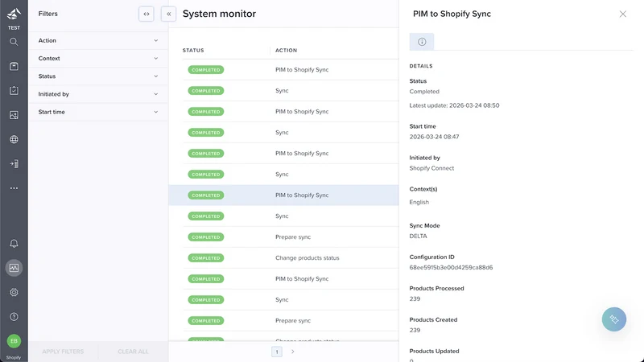Viewport: 644px width, 362px height.
Task: Click the Clear All button
Action: pos(133,352)
